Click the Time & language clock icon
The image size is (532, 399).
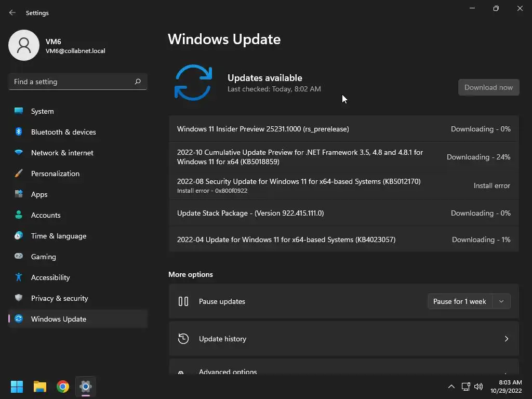point(19,235)
